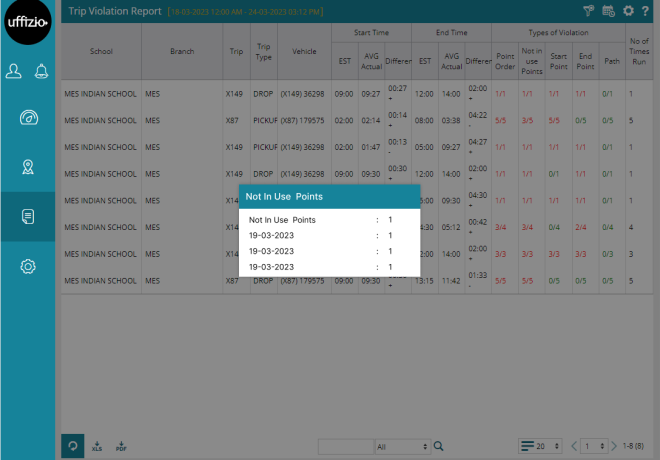660x460 pixels.
Task: Click the search text input field
Action: click(x=345, y=446)
